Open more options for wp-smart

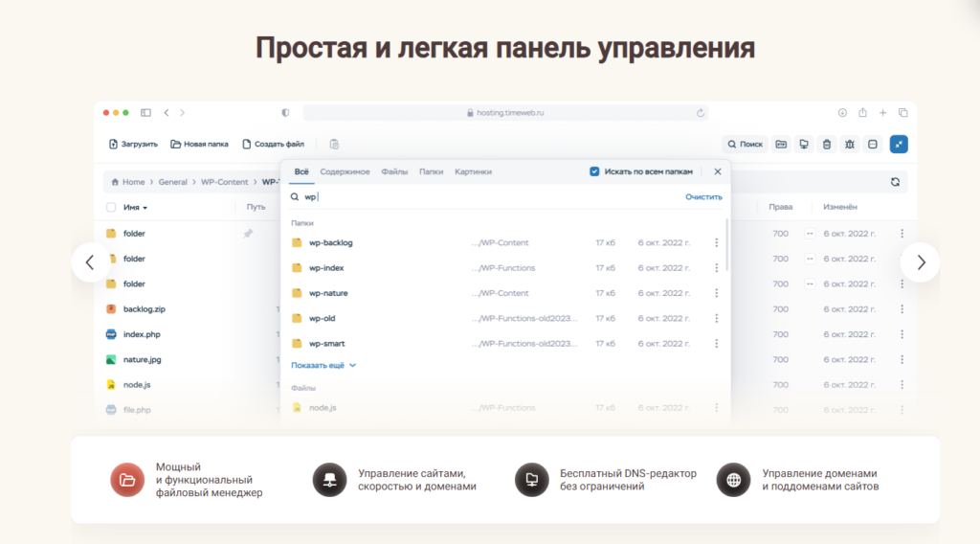[716, 343]
